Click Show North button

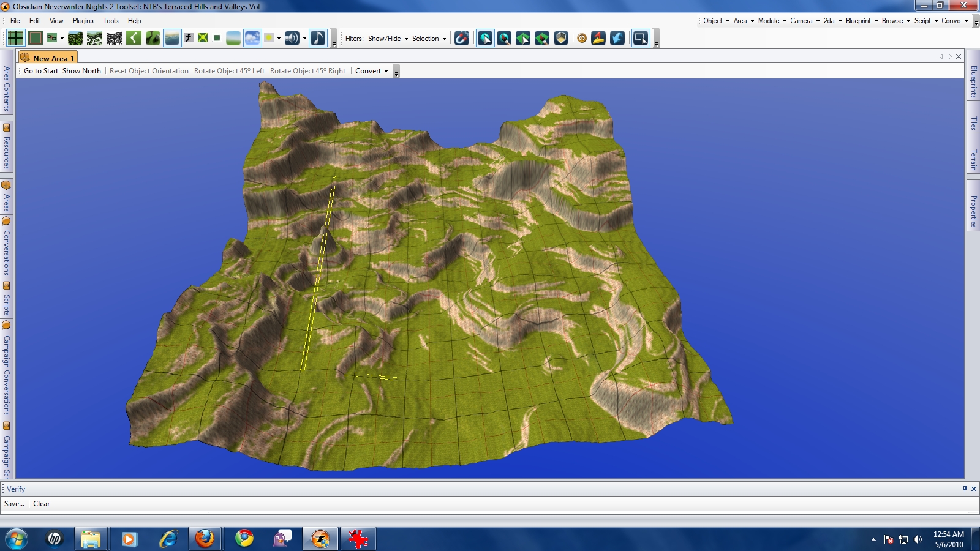(x=81, y=71)
